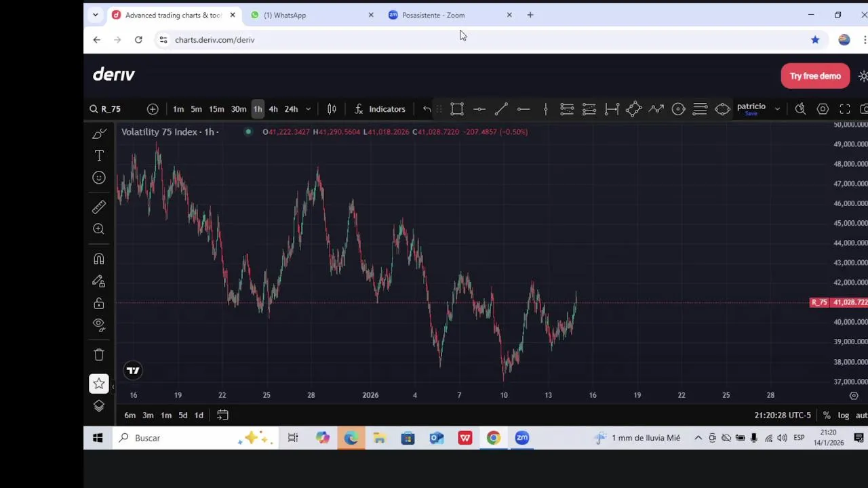Viewport: 868px width, 488px height.
Task: Click the bookmark star in address bar
Action: coord(815,40)
